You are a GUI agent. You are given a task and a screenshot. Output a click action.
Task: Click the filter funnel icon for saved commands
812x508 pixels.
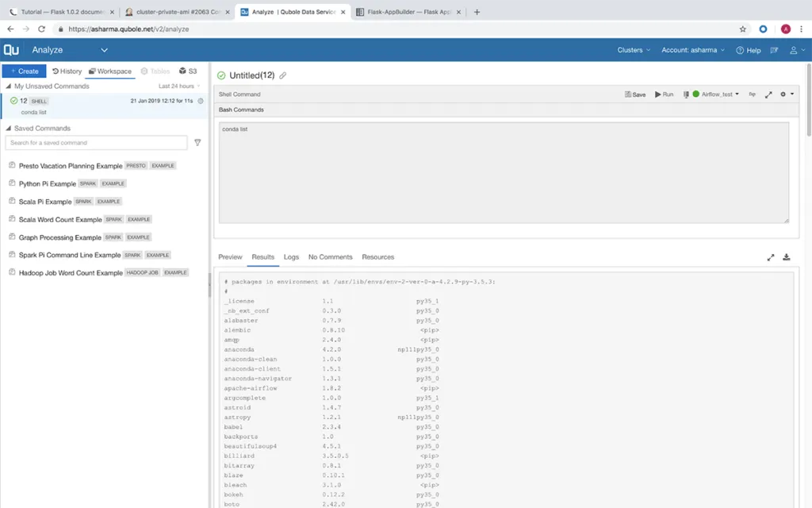[197, 143]
